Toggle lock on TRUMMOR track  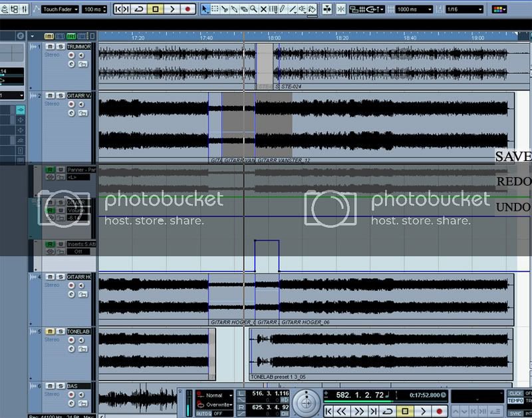[x=82, y=64]
